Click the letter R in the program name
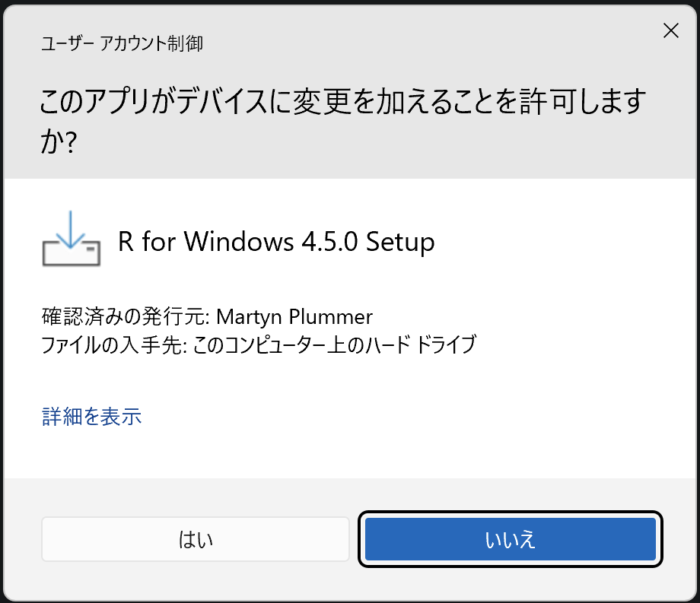This screenshot has width=700, height=603. pyautogui.click(x=126, y=242)
